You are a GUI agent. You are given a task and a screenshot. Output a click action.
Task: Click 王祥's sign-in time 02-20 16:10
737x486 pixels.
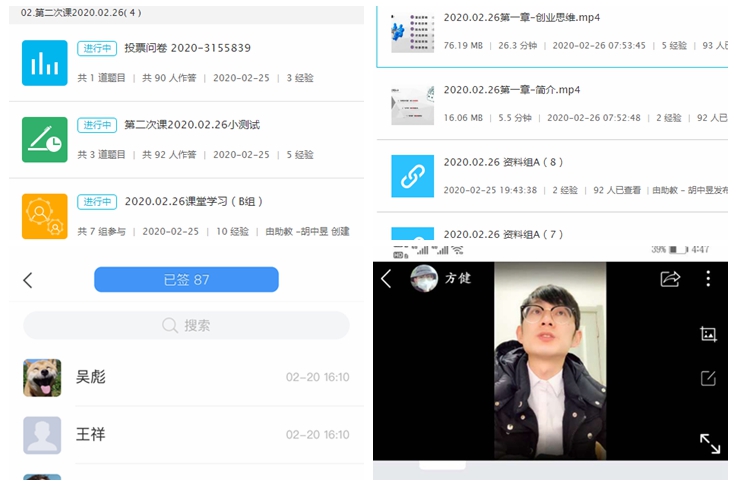click(318, 434)
